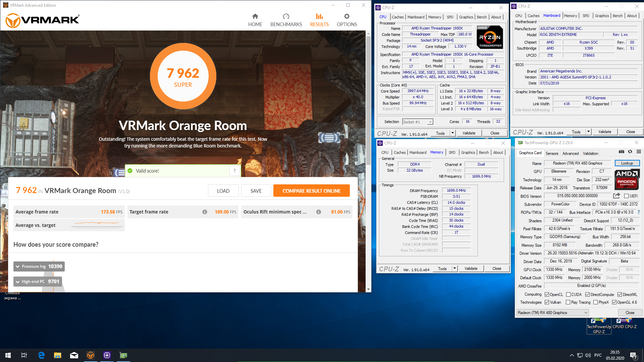Open RESULTS bar chart icon
The width and height of the screenshot is (644, 362).
(x=319, y=16)
